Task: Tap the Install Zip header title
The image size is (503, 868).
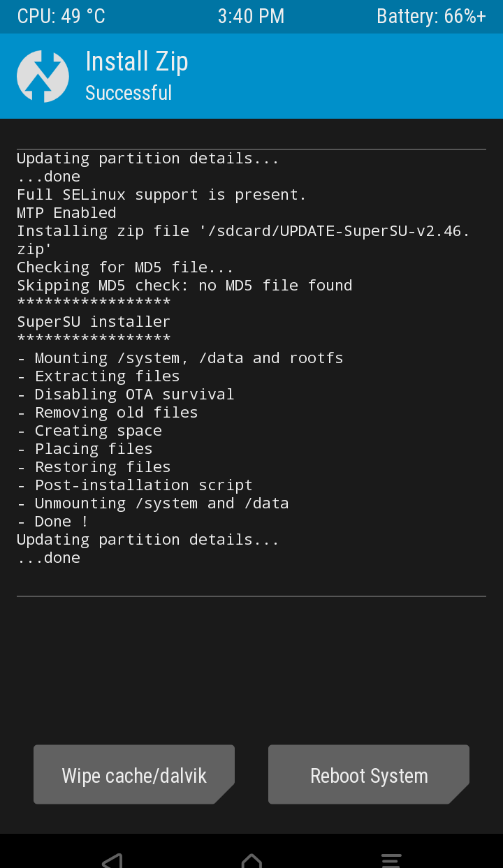Action: tap(137, 62)
